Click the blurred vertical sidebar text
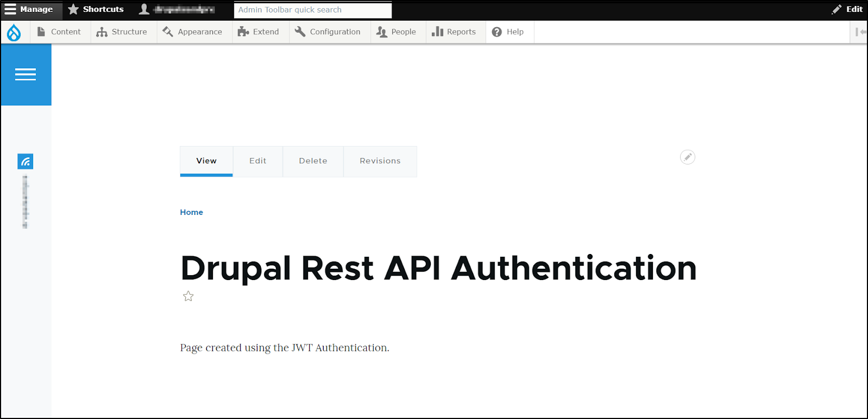Viewport: 868px width, 419px height. click(x=26, y=202)
